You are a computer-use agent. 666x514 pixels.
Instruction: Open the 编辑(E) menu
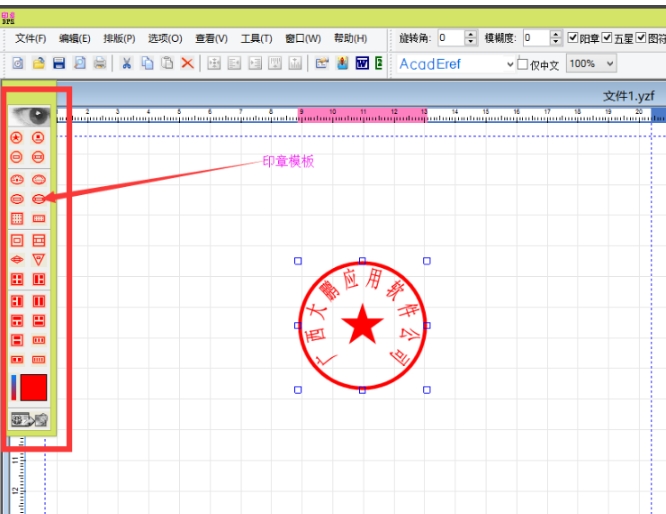(x=75, y=39)
